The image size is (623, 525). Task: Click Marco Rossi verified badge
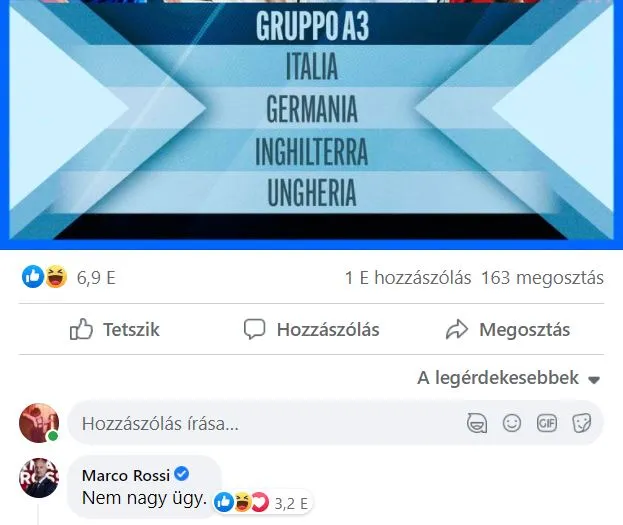click(x=182, y=474)
